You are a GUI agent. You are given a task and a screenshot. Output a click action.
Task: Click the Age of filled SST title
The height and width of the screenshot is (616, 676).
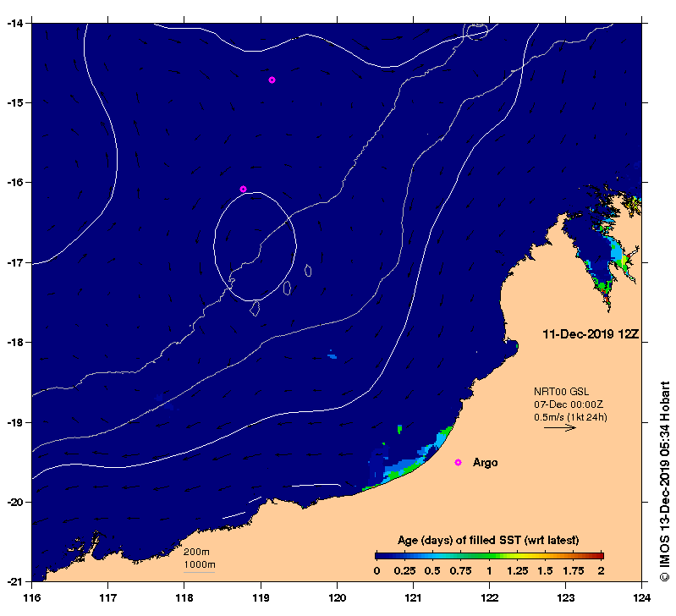(x=488, y=540)
